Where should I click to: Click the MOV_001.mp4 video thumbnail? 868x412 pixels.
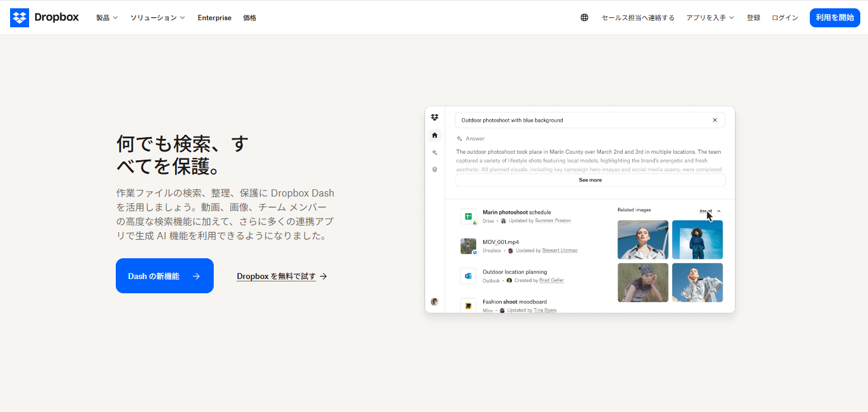(x=468, y=246)
